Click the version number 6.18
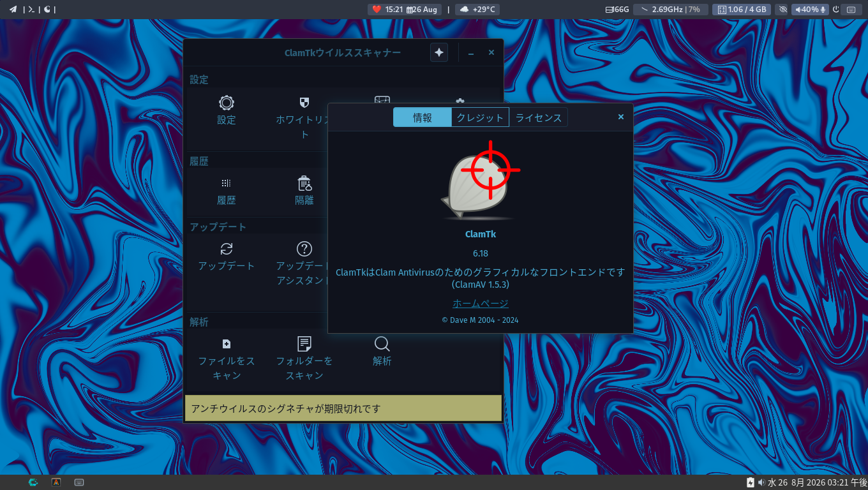This screenshot has width=868, height=490. [481, 253]
